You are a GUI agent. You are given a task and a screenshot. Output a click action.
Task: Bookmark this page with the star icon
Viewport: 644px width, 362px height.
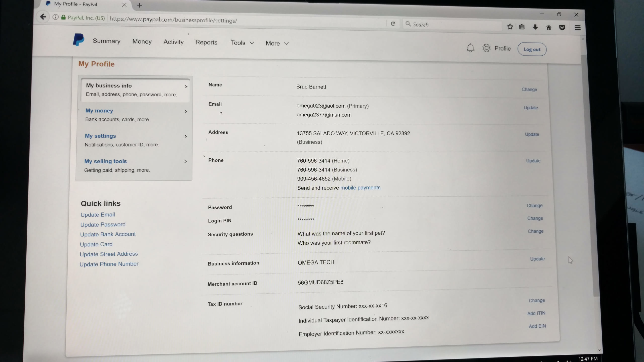(510, 27)
